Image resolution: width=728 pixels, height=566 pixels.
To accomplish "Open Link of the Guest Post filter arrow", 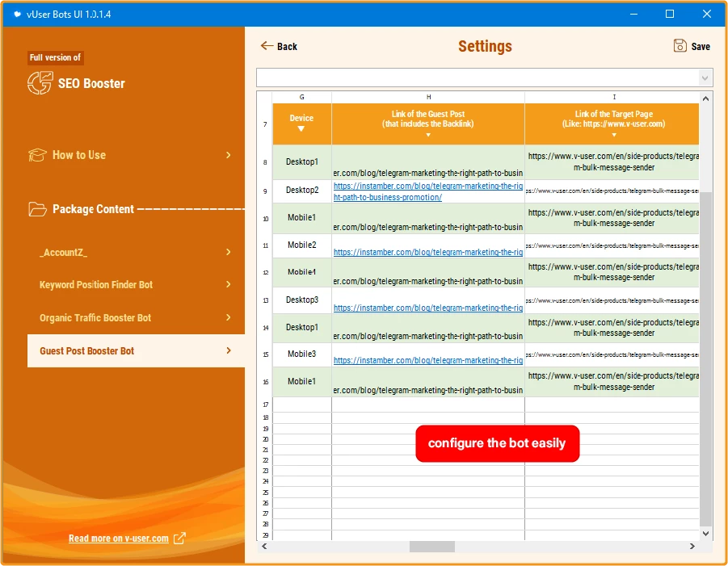I will (x=428, y=135).
